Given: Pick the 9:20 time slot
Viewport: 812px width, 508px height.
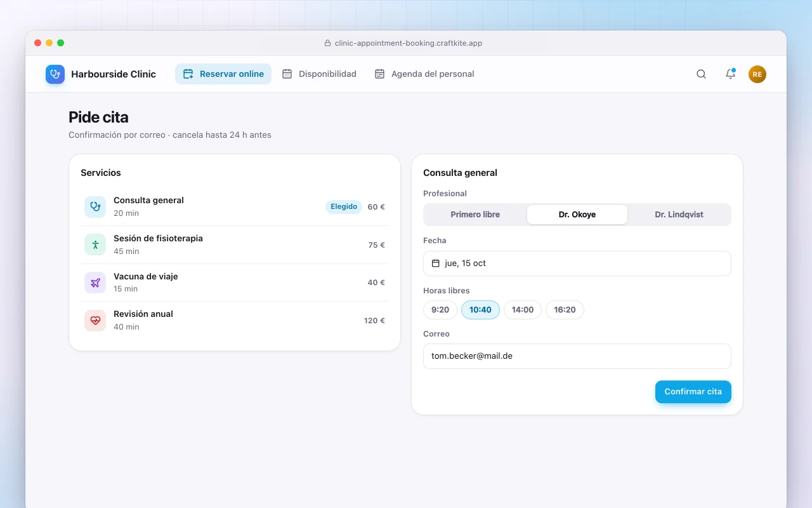Looking at the screenshot, I should pos(440,310).
